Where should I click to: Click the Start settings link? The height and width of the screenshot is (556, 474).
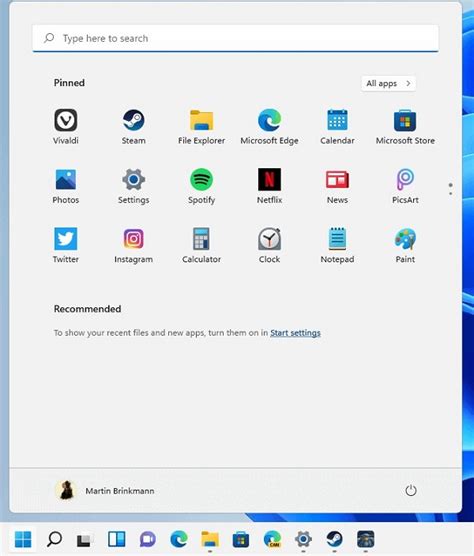(x=295, y=333)
